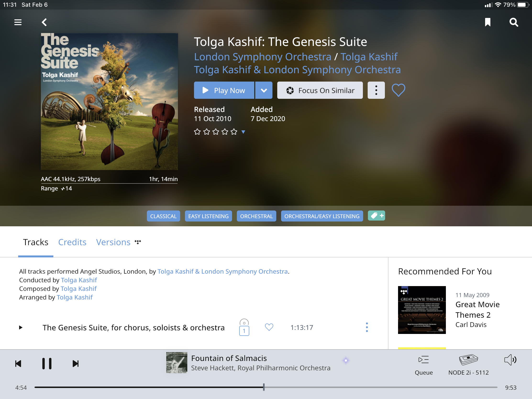Image resolution: width=532 pixels, height=399 pixels.
Task: Click the Range 14 dynamic range label
Action: click(56, 188)
